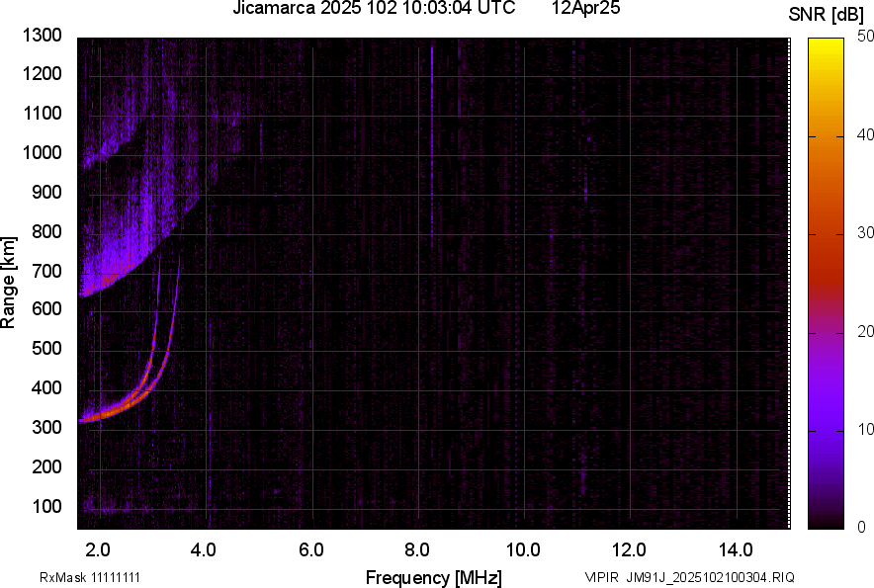The width and height of the screenshot is (874, 588).
Task: Click the frequency tick label '2.0'
Action: point(98,550)
